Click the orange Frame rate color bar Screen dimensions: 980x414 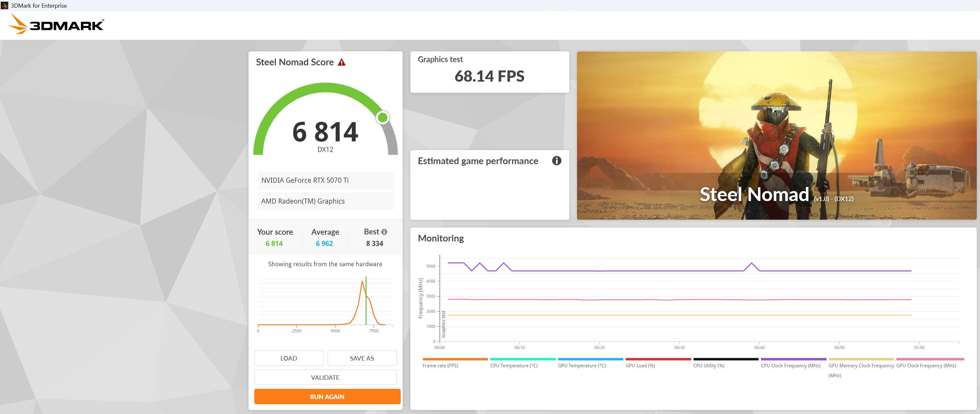[x=455, y=359]
